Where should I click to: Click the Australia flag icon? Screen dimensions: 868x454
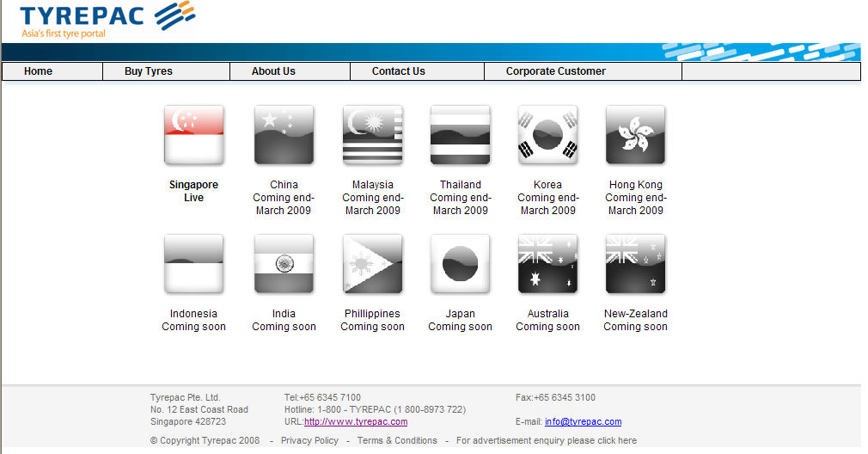(547, 264)
